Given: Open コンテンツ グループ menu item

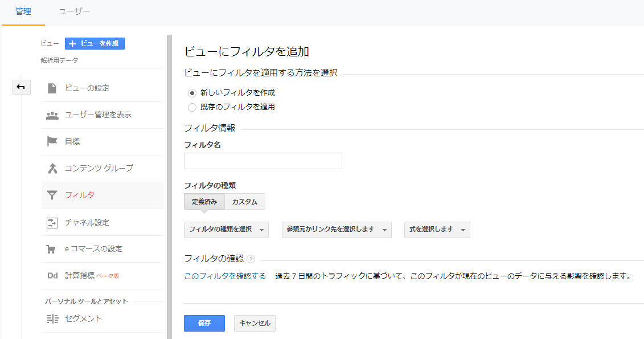Looking at the screenshot, I should coord(102,169).
